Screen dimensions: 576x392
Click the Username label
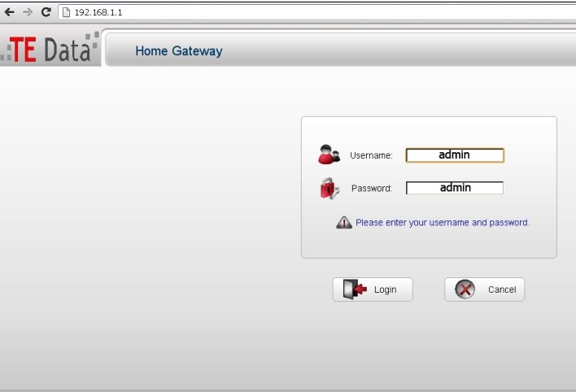coord(371,155)
